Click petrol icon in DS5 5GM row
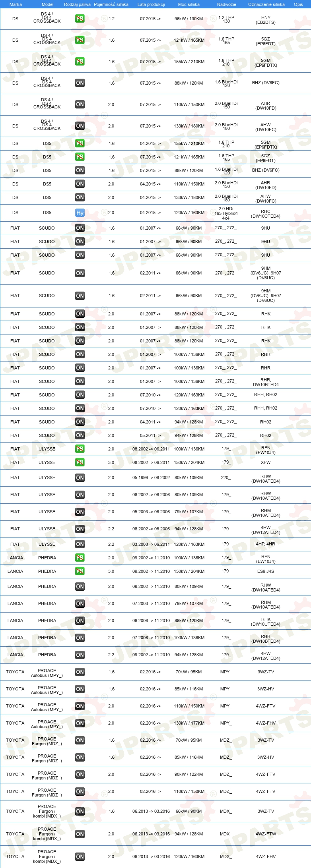The image size is (311, 868). pyautogui.click(x=80, y=143)
